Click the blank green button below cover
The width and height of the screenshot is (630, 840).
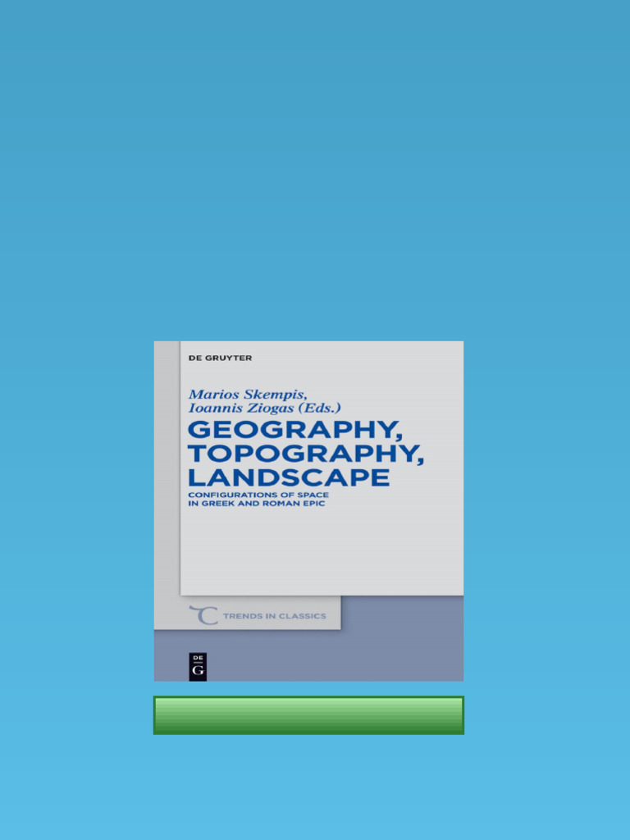point(308,715)
